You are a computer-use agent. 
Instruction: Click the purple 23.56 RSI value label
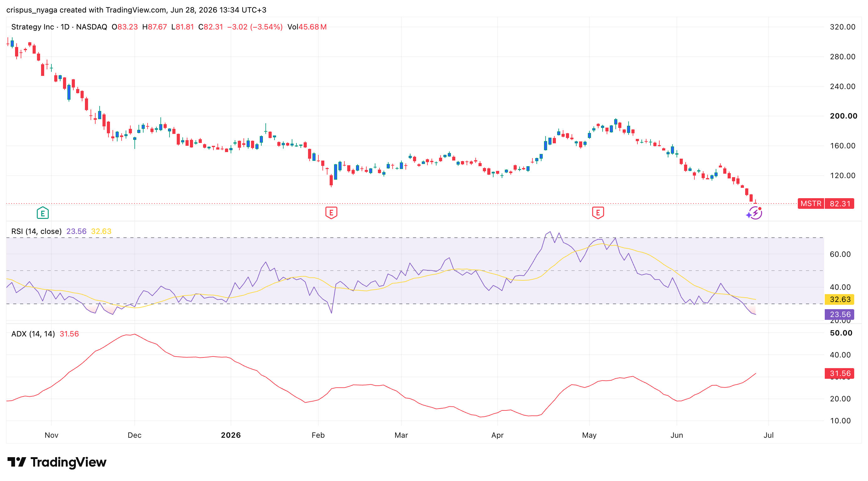click(839, 314)
